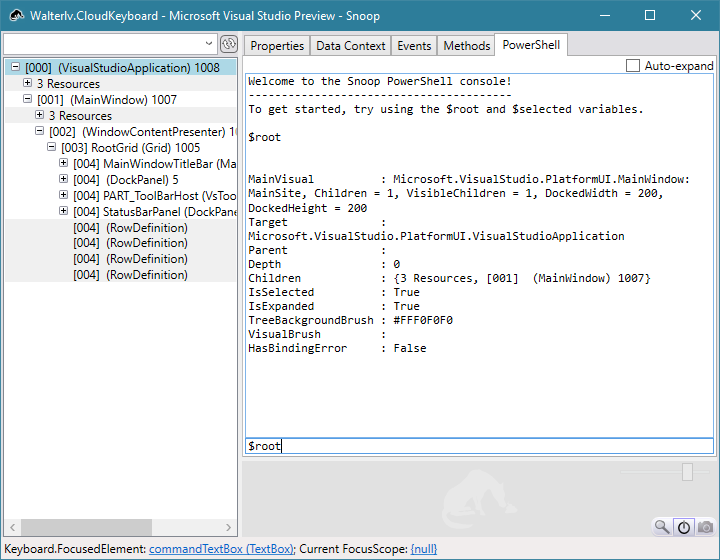Open the Data Context tab

pyautogui.click(x=350, y=46)
